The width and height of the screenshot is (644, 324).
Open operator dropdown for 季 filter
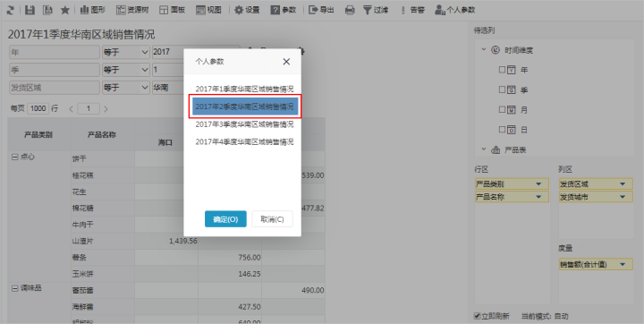(x=126, y=70)
